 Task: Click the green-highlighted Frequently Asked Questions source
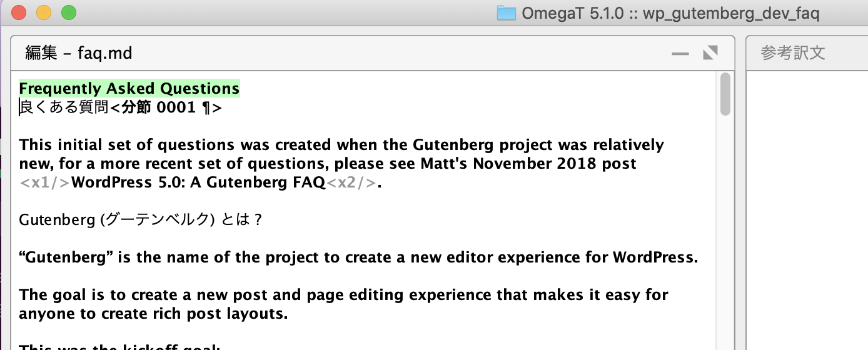pyautogui.click(x=129, y=89)
